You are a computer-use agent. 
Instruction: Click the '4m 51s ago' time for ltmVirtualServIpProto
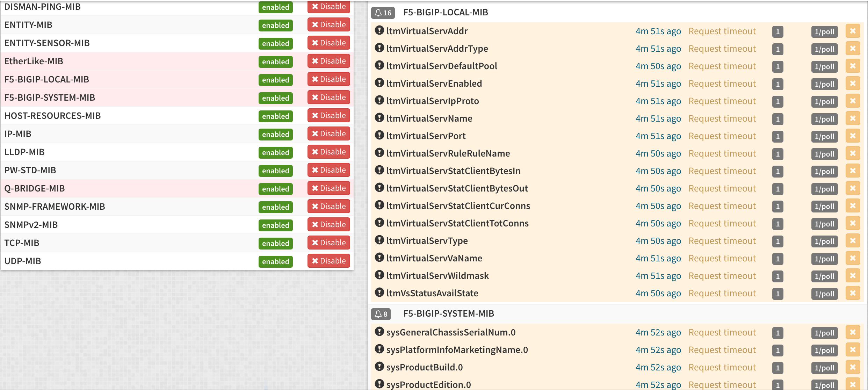658,101
